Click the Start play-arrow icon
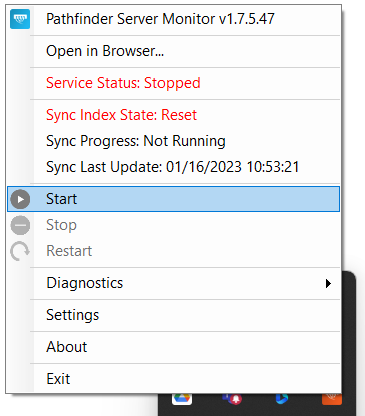Screen dimensions: 365x416 click(20, 199)
